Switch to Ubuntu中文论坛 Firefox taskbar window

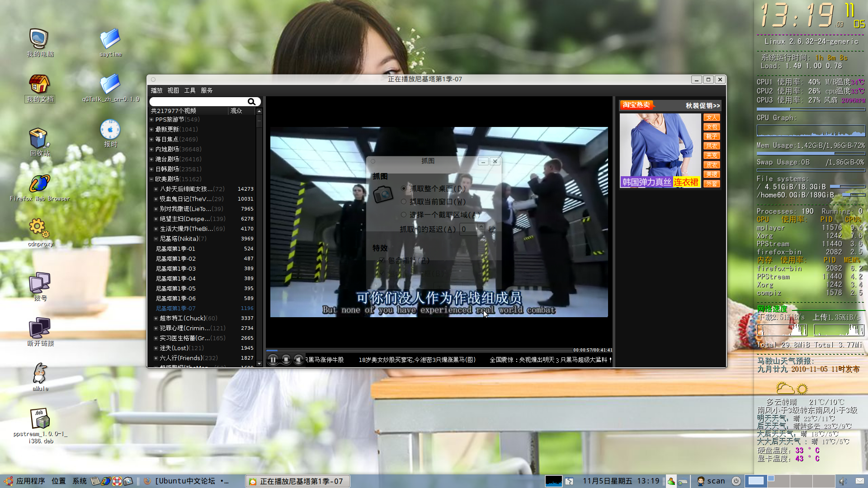[x=192, y=481]
